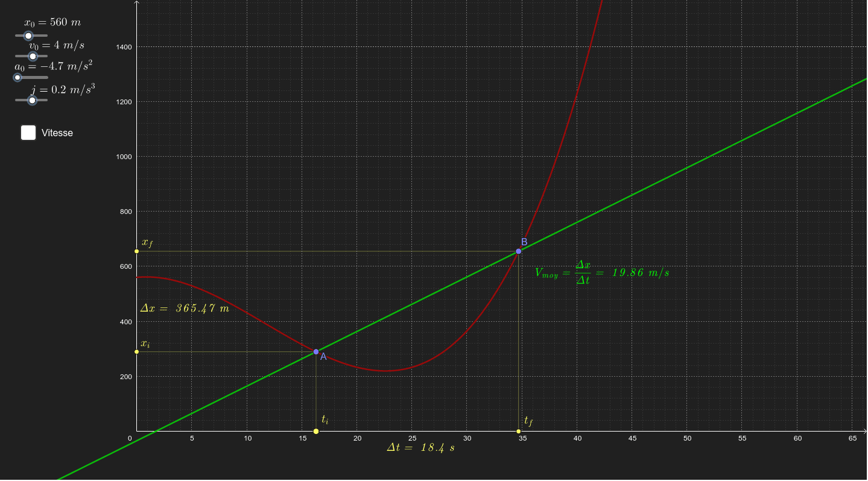This screenshot has height=481, width=868.
Task: Click the 40 tick label on the time axis
Action: click(x=577, y=438)
